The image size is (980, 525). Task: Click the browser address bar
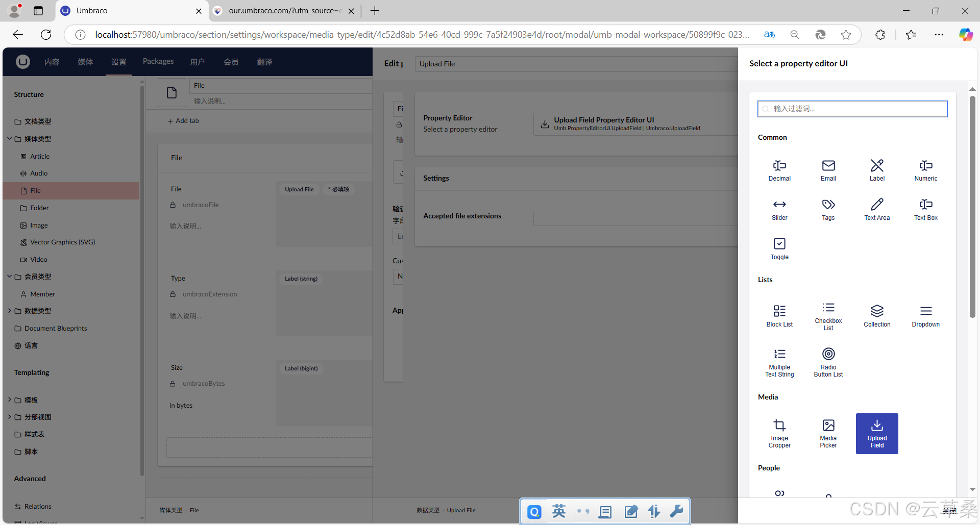click(422, 35)
